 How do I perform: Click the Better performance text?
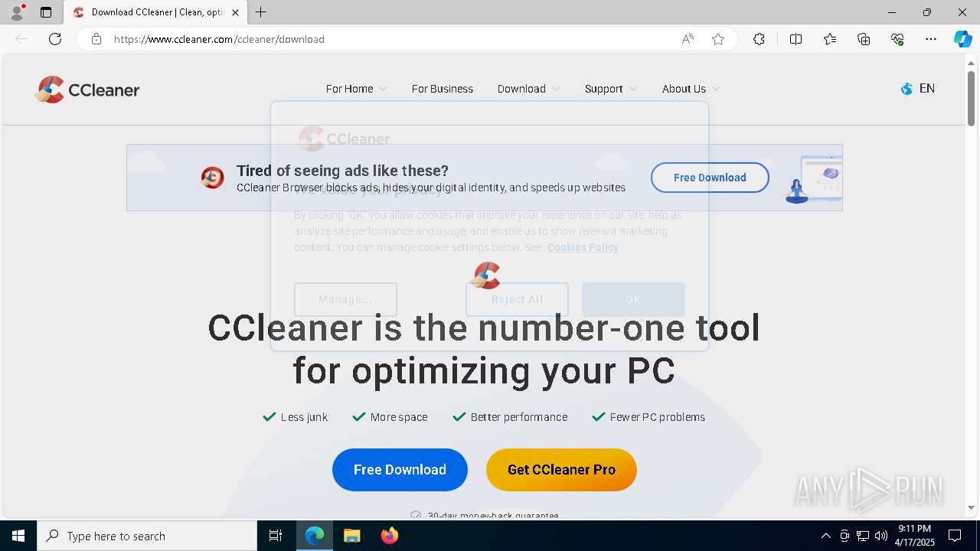(x=519, y=417)
